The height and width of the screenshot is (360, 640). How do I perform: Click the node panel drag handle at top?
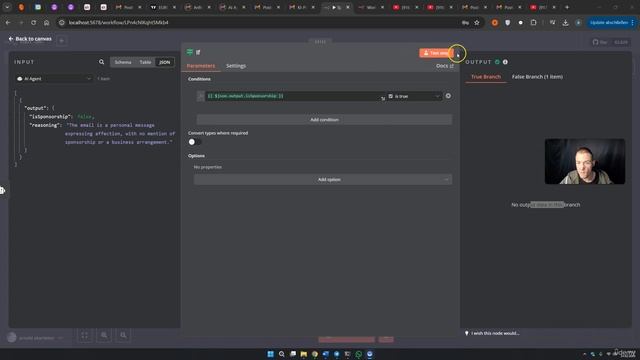pos(320,42)
